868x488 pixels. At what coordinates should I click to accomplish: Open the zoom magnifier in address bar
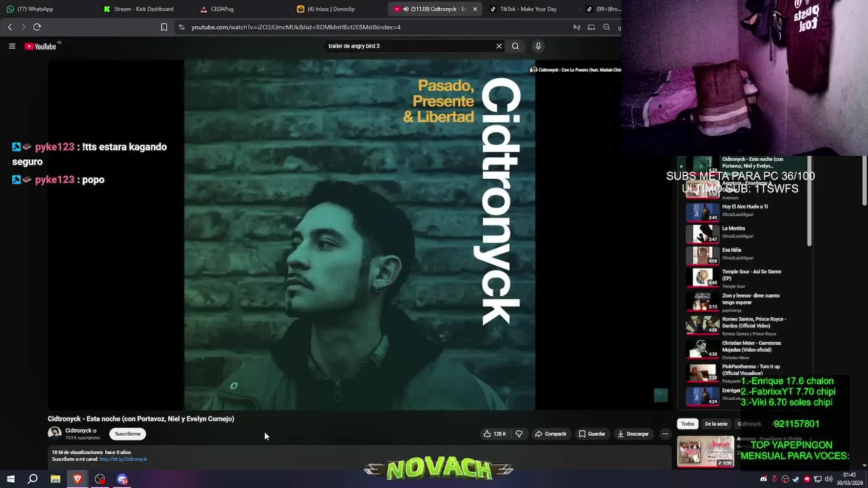point(606,27)
